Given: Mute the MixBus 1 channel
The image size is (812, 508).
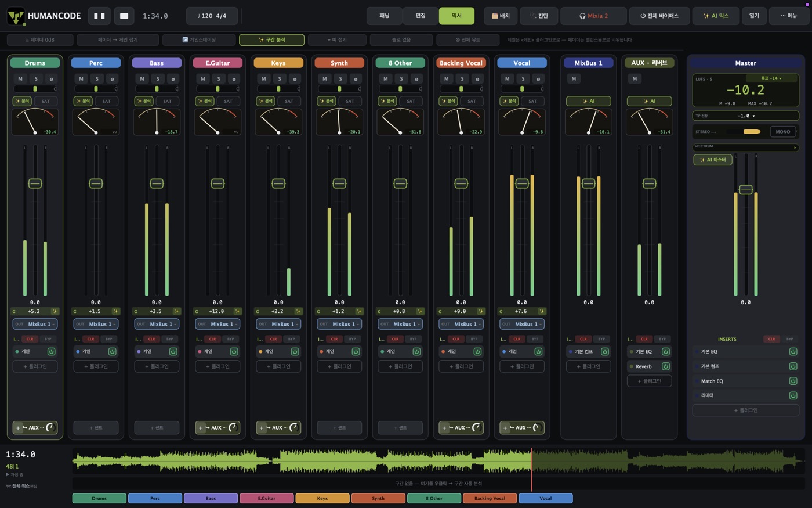Looking at the screenshot, I should pos(574,78).
